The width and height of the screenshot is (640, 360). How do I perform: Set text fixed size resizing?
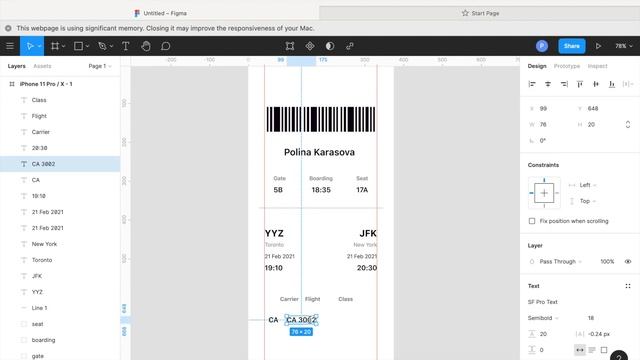[x=604, y=350]
